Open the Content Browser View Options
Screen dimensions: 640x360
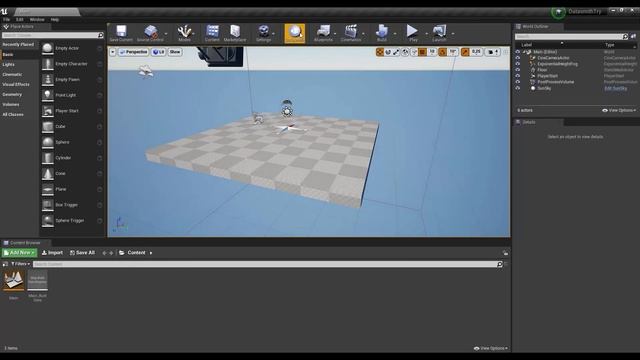click(491, 348)
